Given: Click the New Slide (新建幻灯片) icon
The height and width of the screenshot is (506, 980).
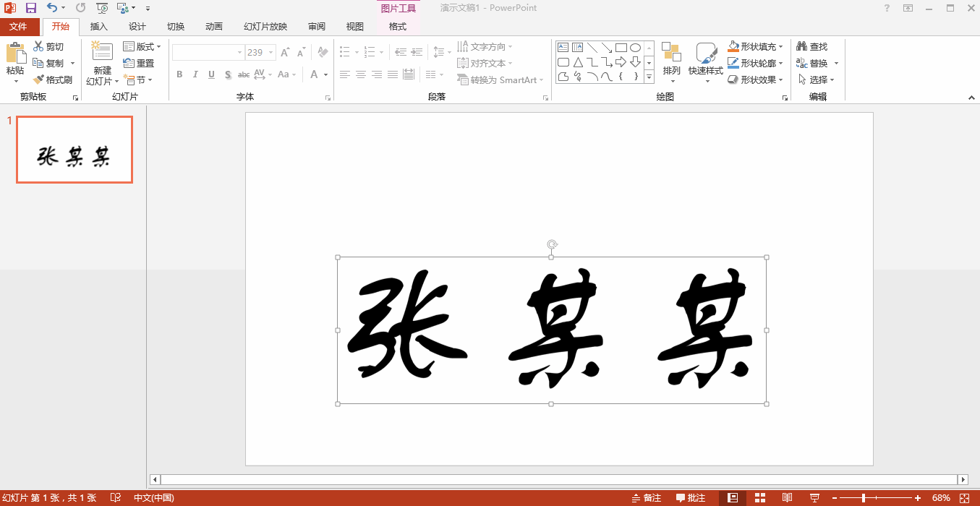Looking at the screenshot, I should tap(102, 52).
